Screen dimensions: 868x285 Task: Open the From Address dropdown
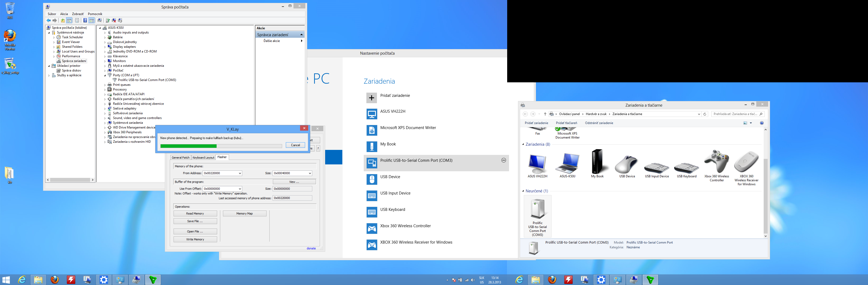(x=240, y=173)
